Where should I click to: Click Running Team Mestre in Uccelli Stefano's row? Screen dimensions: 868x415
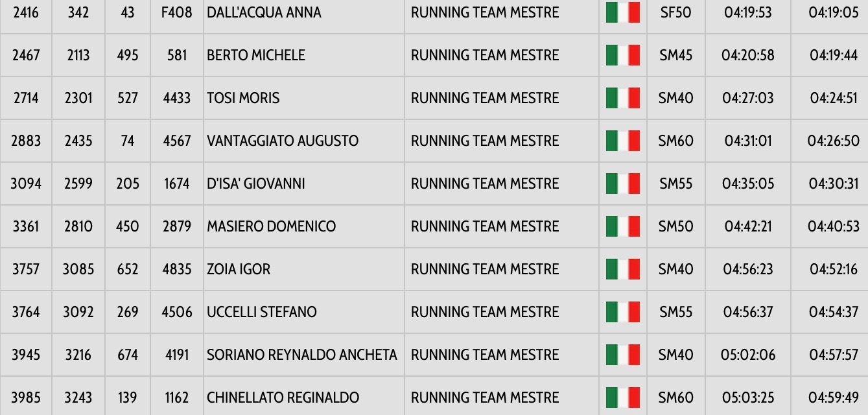pos(485,312)
